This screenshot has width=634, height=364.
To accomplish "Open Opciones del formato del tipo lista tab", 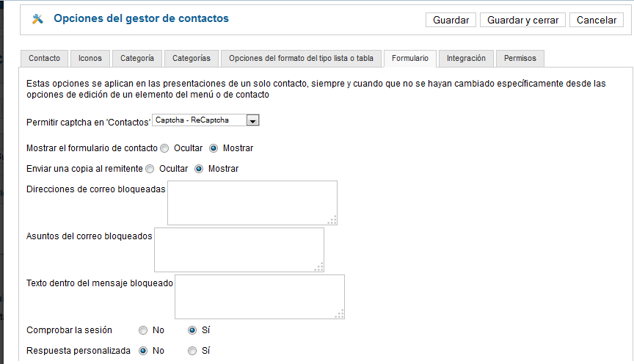I will [302, 58].
